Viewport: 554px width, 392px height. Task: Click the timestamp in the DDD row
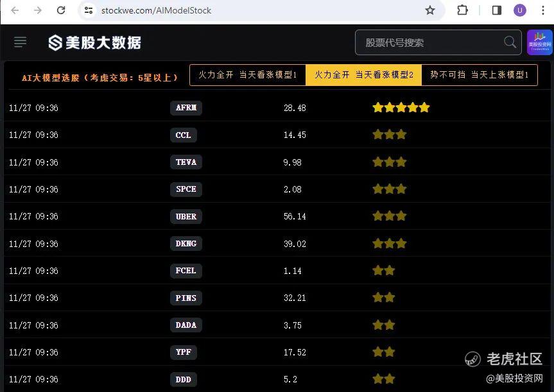(33, 379)
